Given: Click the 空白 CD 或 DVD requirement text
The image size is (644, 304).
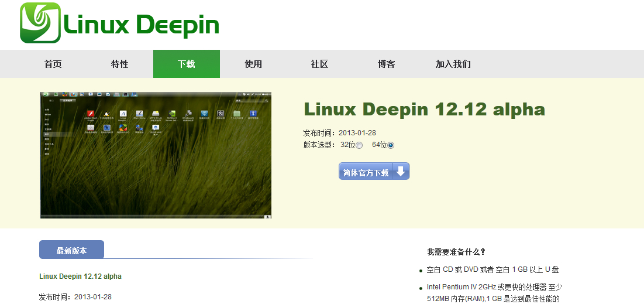Looking at the screenshot, I should pyautogui.click(x=493, y=270).
